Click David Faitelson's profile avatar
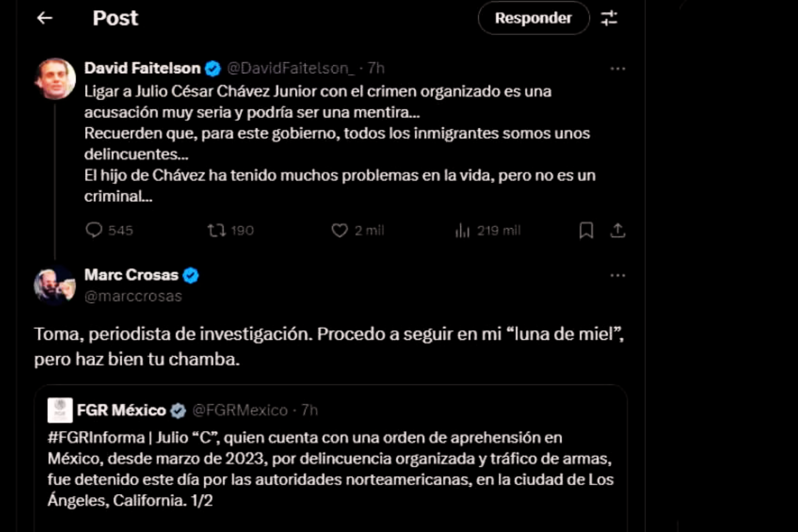This screenshot has width=798, height=532. [x=56, y=79]
